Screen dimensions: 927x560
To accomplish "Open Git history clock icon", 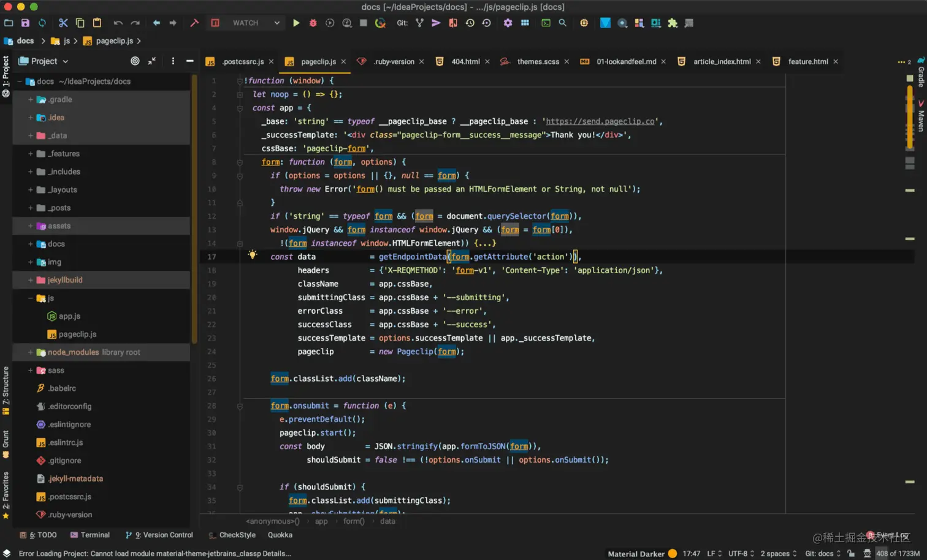I will pyautogui.click(x=470, y=23).
